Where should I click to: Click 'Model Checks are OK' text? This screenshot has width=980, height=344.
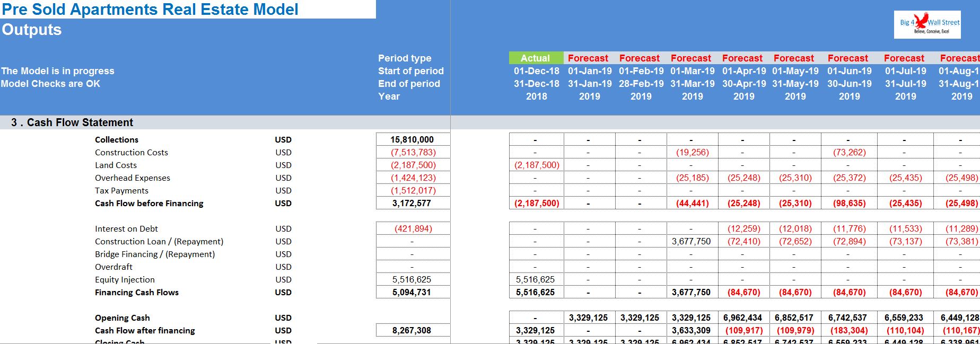pyautogui.click(x=50, y=84)
